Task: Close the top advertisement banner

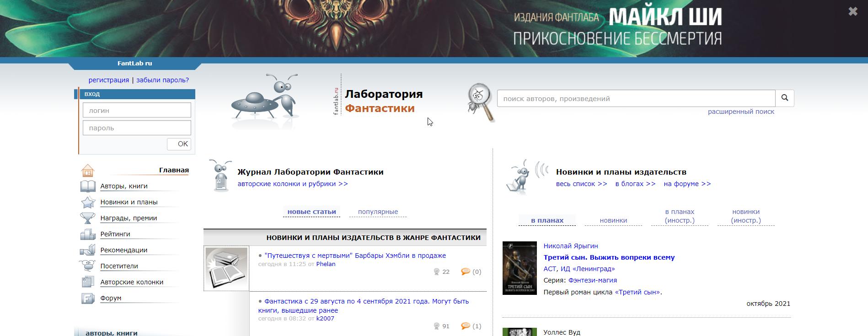Action: point(853,12)
